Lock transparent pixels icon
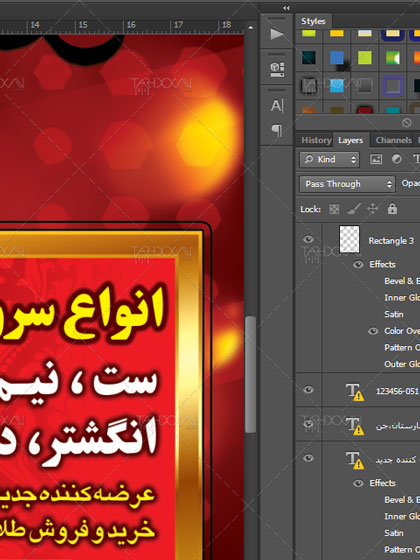Viewport: 420px width, 560px height. pyautogui.click(x=334, y=209)
